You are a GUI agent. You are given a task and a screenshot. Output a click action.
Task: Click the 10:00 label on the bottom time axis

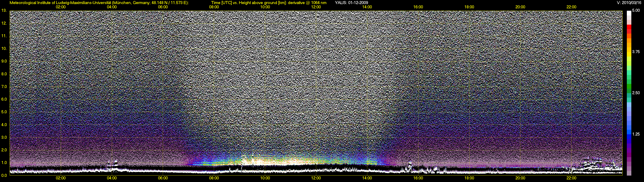(x=265, y=178)
